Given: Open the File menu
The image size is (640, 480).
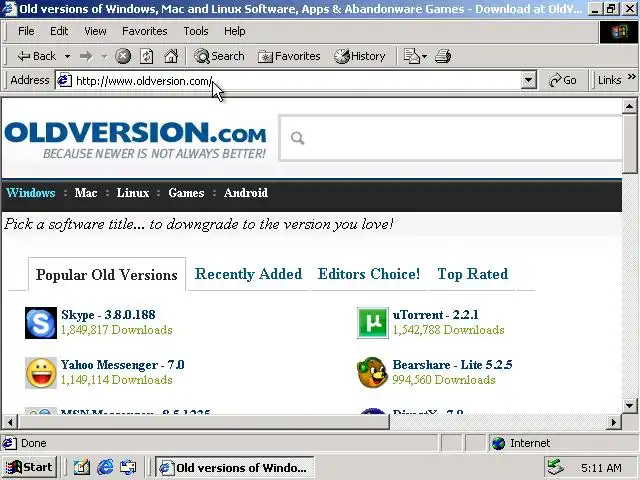Looking at the screenshot, I should pos(26,31).
